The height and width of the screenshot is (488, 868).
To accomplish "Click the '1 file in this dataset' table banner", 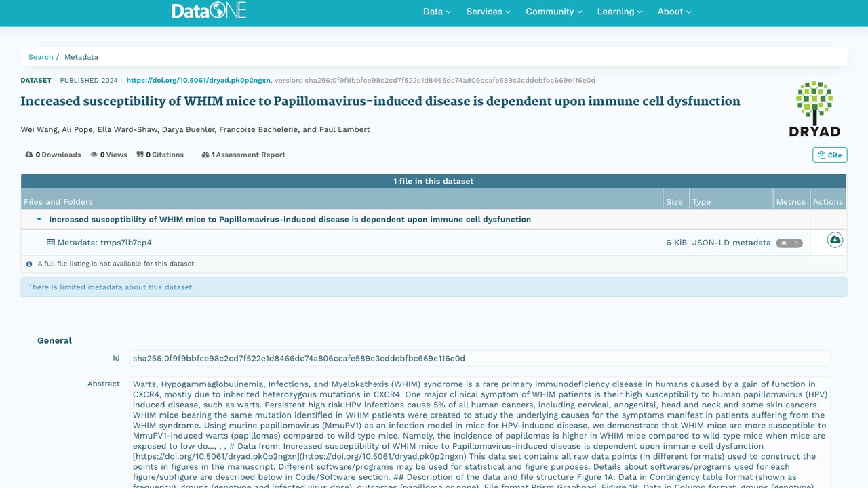I will pyautogui.click(x=433, y=181).
